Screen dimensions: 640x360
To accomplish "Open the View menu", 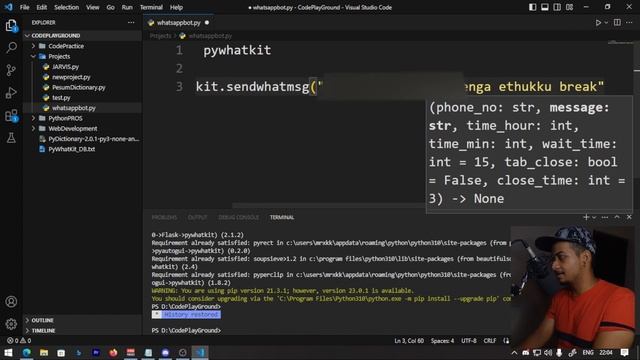I will [93, 7].
